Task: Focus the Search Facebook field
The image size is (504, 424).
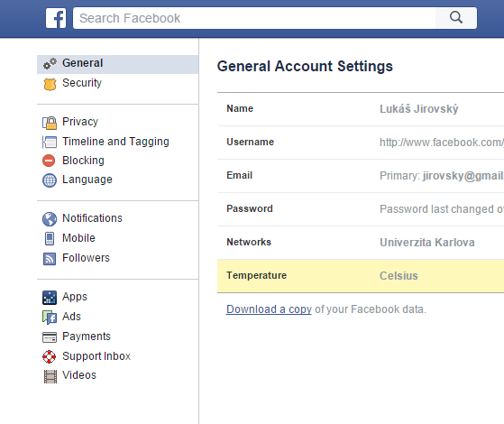Action: pyautogui.click(x=254, y=18)
